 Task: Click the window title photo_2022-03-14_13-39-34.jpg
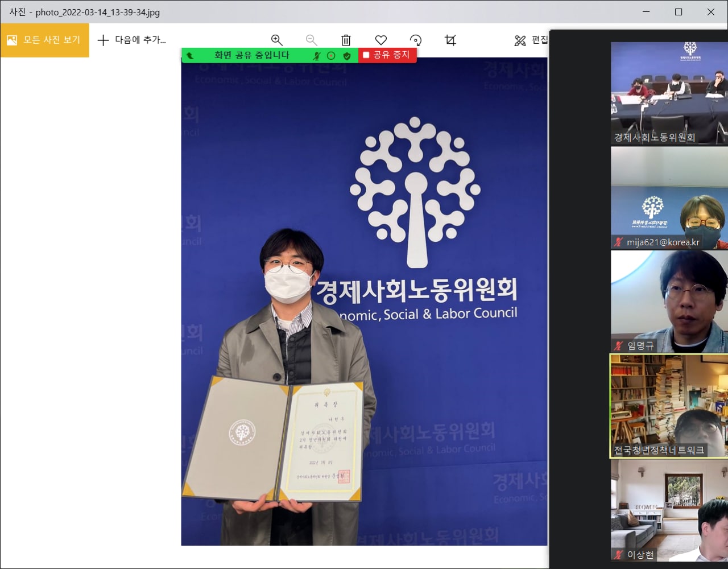click(x=98, y=11)
